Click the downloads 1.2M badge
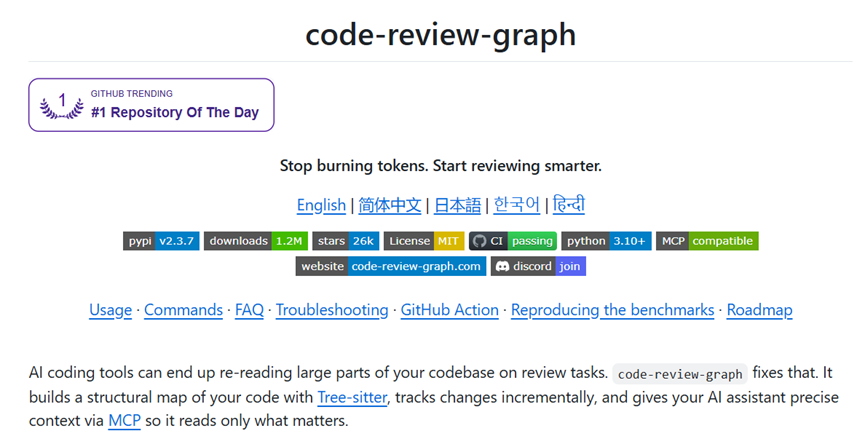Image resolution: width=865 pixels, height=439 pixels. click(255, 241)
